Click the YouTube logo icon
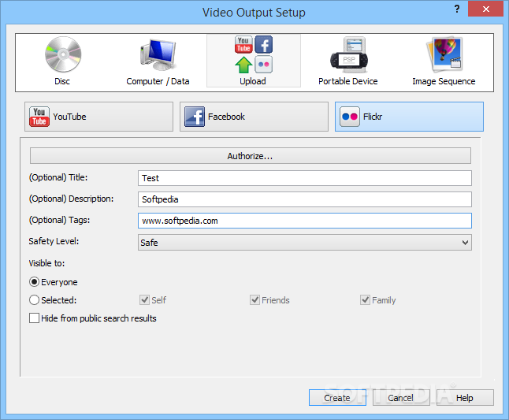Screen dimensions: 509x420 pos(39,117)
